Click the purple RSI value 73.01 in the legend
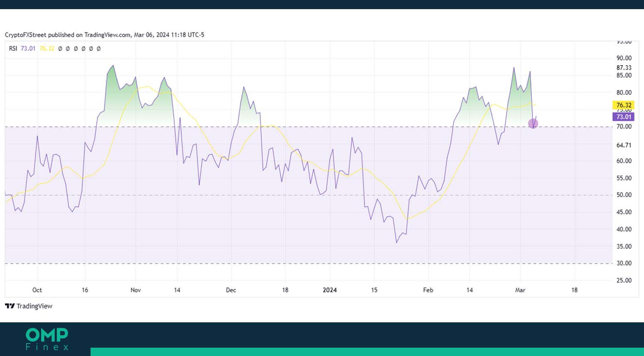644x356 pixels. click(28, 49)
